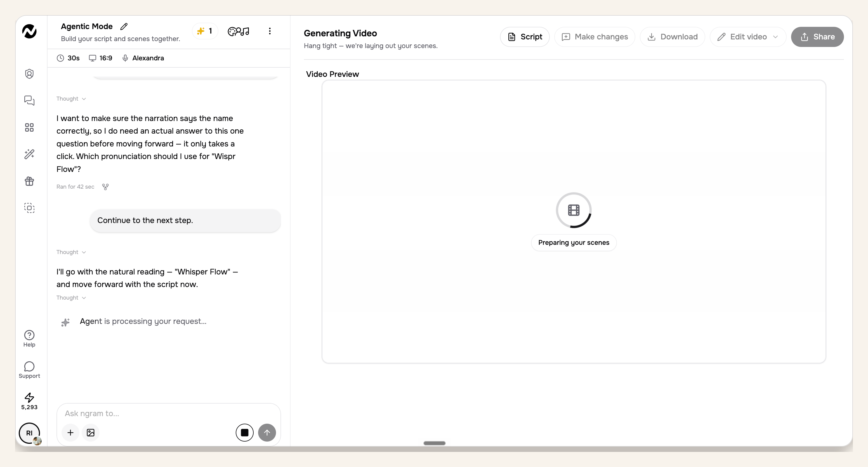Expand Thought above Agent is processing message
Viewport: 868px width, 467px height.
tap(71, 298)
